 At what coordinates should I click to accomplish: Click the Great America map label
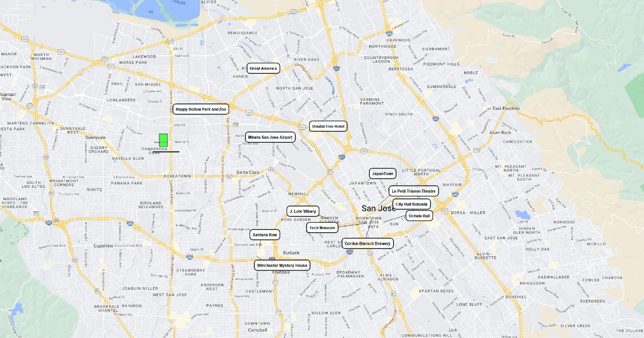pyautogui.click(x=263, y=68)
